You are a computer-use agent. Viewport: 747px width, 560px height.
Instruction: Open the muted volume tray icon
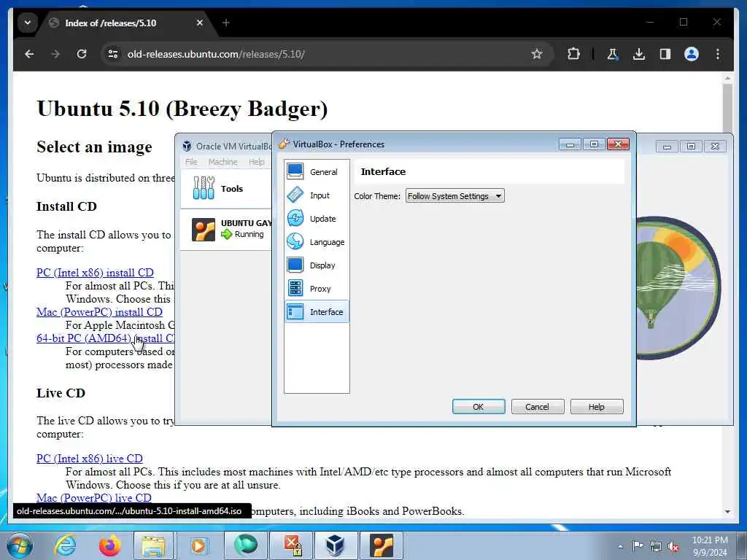(673, 546)
